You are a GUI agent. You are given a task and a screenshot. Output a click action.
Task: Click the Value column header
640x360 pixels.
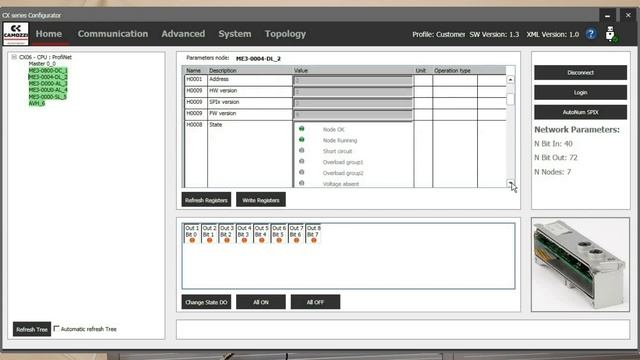click(x=301, y=71)
